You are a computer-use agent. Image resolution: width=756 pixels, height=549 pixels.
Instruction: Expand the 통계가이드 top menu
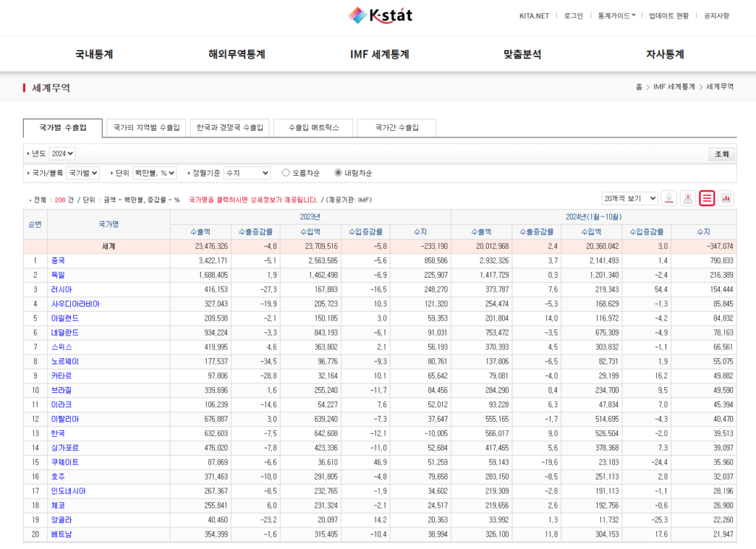pyautogui.click(x=616, y=16)
